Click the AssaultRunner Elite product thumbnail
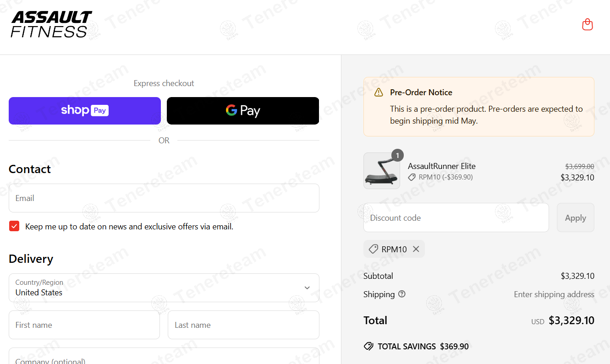The width and height of the screenshot is (610, 364). (382, 171)
